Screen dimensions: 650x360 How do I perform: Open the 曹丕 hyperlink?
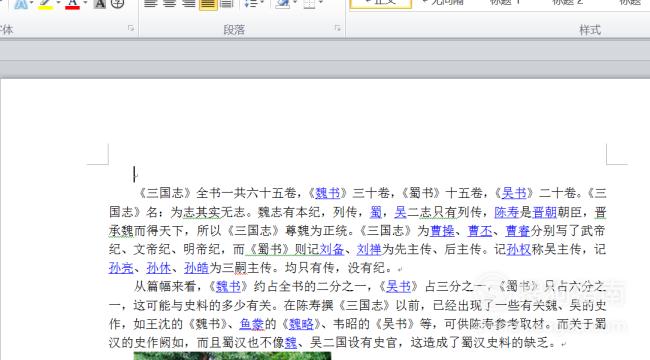(480, 231)
